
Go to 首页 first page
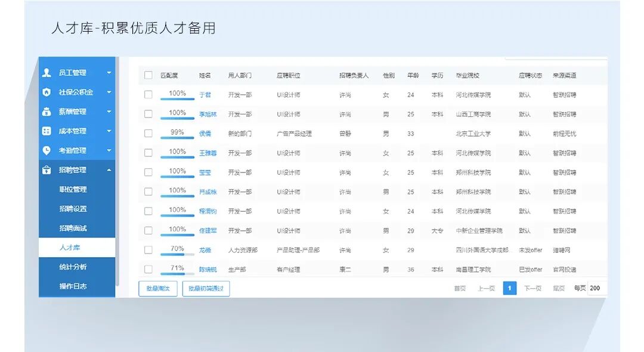tap(460, 288)
